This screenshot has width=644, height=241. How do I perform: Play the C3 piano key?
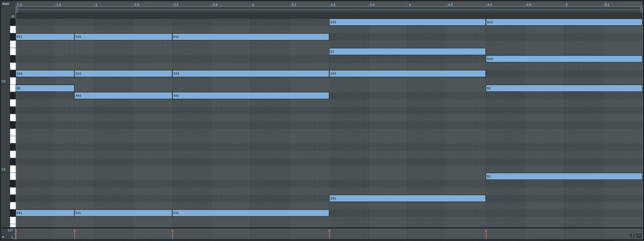pyautogui.click(x=13, y=81)
